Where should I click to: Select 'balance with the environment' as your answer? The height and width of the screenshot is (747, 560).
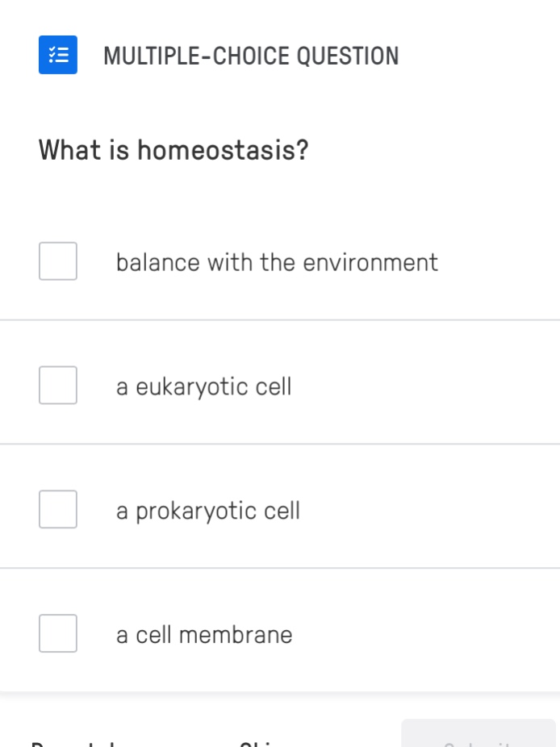[x=277, y=261]
